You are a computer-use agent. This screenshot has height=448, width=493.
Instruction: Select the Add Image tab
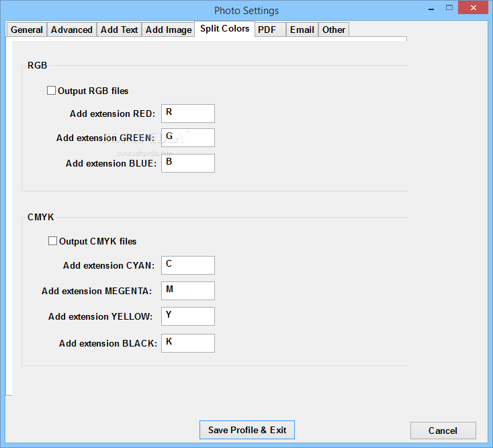(x=169, y=30)
